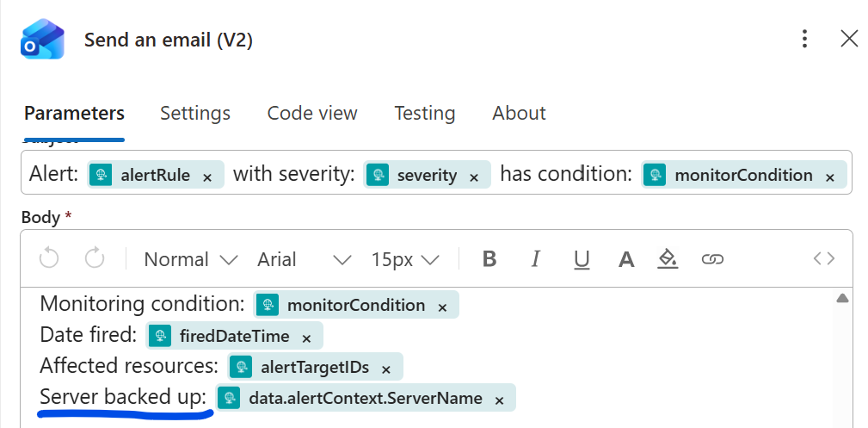Switch to the Code view tab
Screen dimensions: 868x428
tap(312, 113)
